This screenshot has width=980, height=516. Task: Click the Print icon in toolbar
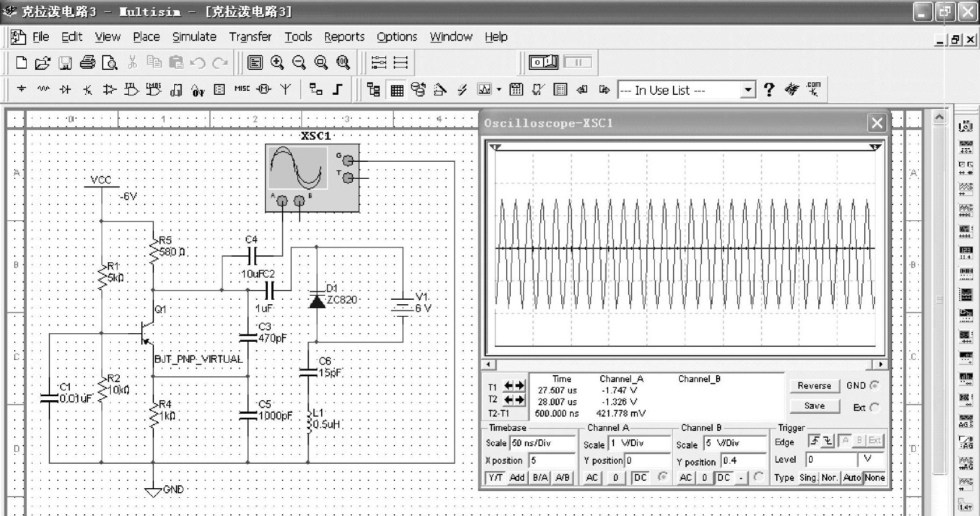(x=87, y=62)
